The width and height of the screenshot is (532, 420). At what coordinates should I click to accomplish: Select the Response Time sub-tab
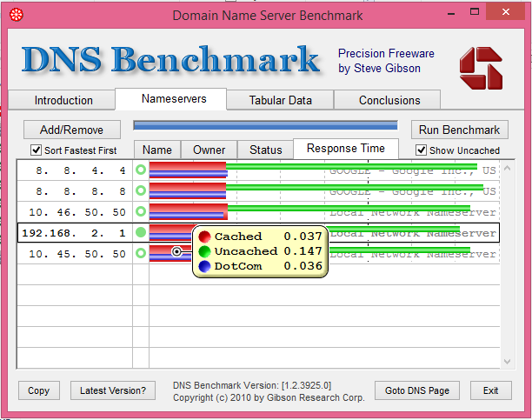[x=346, y=149]
